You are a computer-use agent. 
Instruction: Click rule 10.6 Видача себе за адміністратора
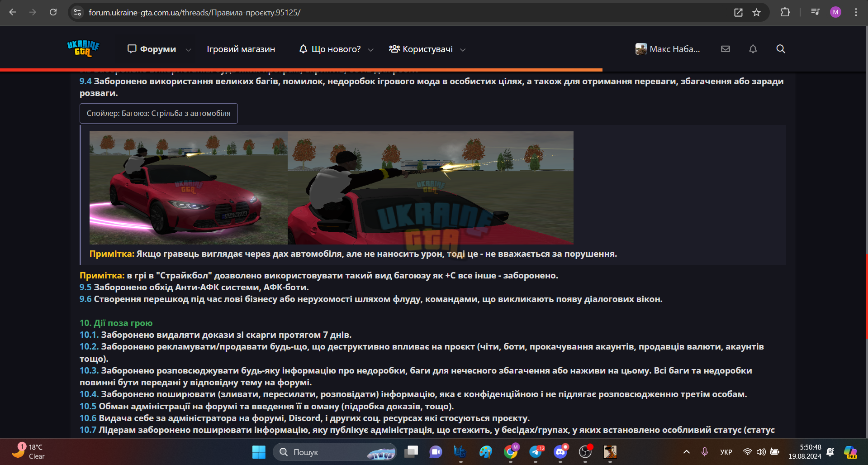click(x=304, y=418)
